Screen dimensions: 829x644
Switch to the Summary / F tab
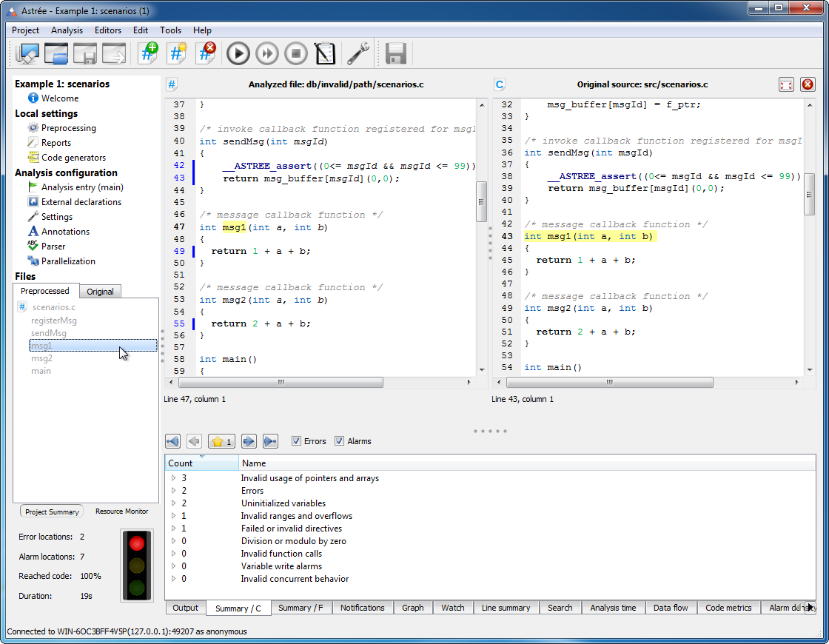click(301, 608)
